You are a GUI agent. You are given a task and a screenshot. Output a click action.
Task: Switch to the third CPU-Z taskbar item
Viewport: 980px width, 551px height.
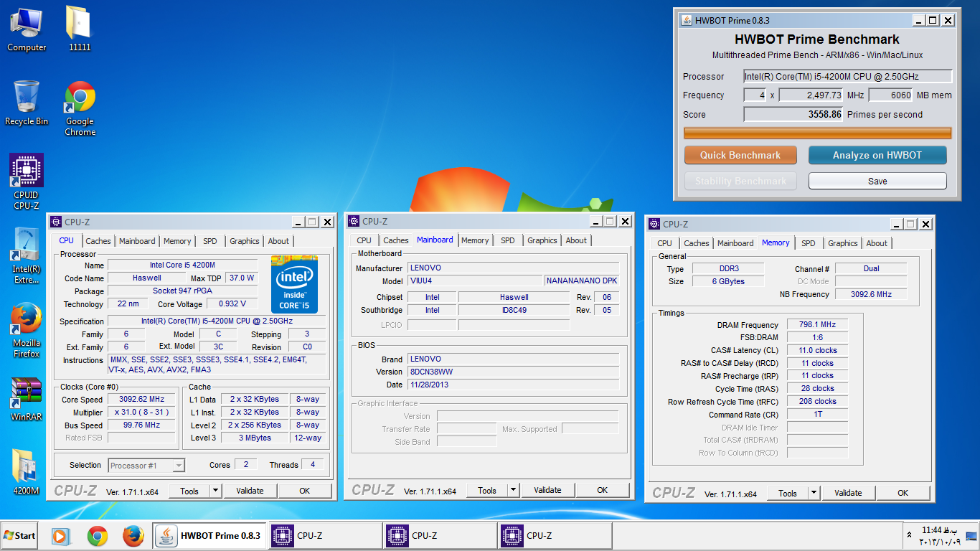[x=554, y=536]
